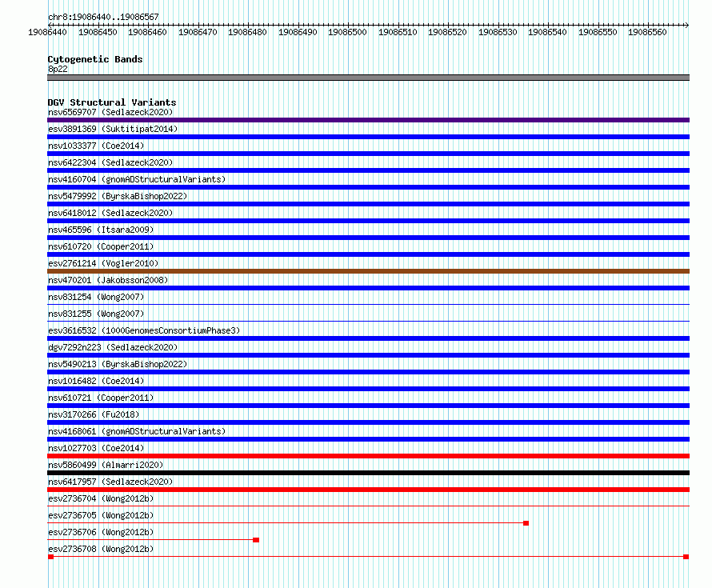Click the blue bar under esv3891369
The image size is (712, 588).
[368, 137]
